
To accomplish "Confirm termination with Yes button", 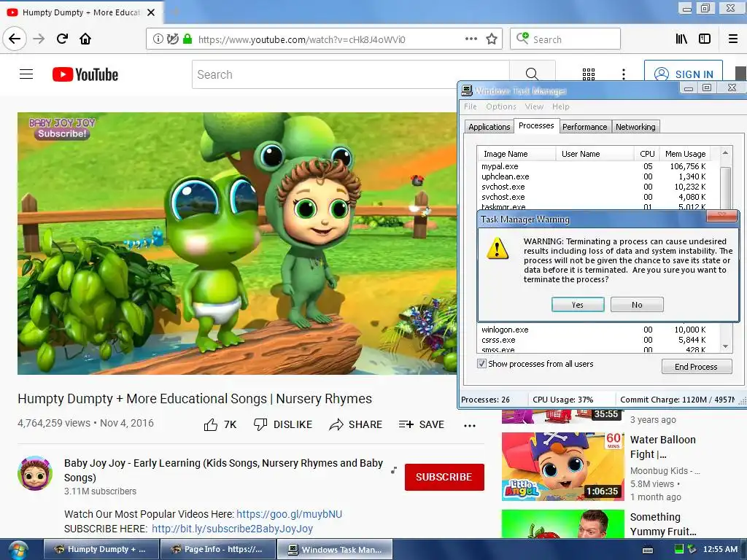I will coord(578,305).
